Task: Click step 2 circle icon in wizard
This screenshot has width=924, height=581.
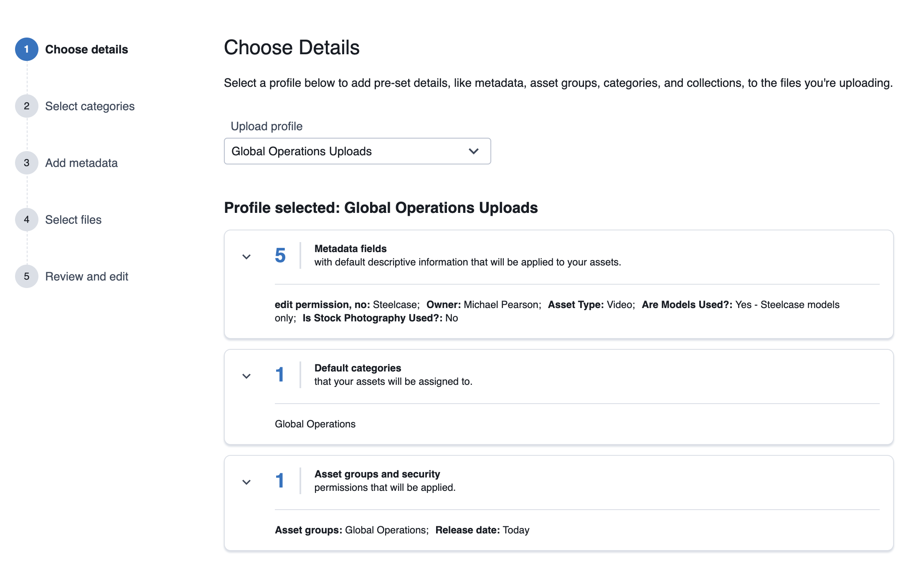Action: coord(27,106)
